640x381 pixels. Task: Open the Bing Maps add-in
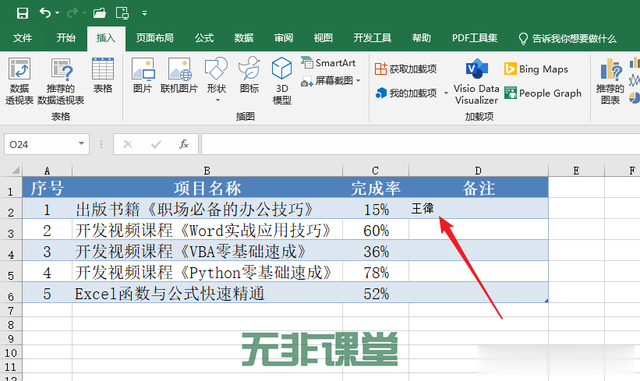[x=536, y=69]
